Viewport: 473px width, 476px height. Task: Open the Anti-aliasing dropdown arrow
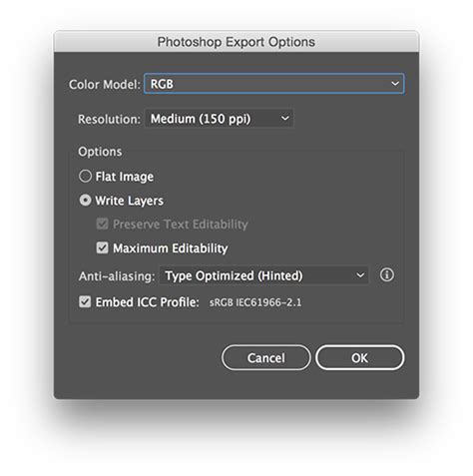(x=360, y=275)
